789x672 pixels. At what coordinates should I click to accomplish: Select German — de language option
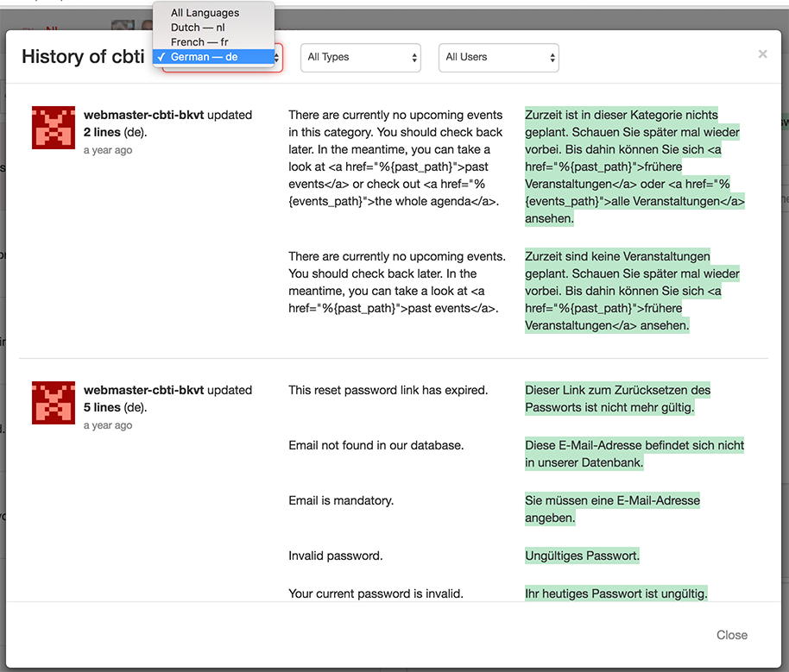click(213, 57)
